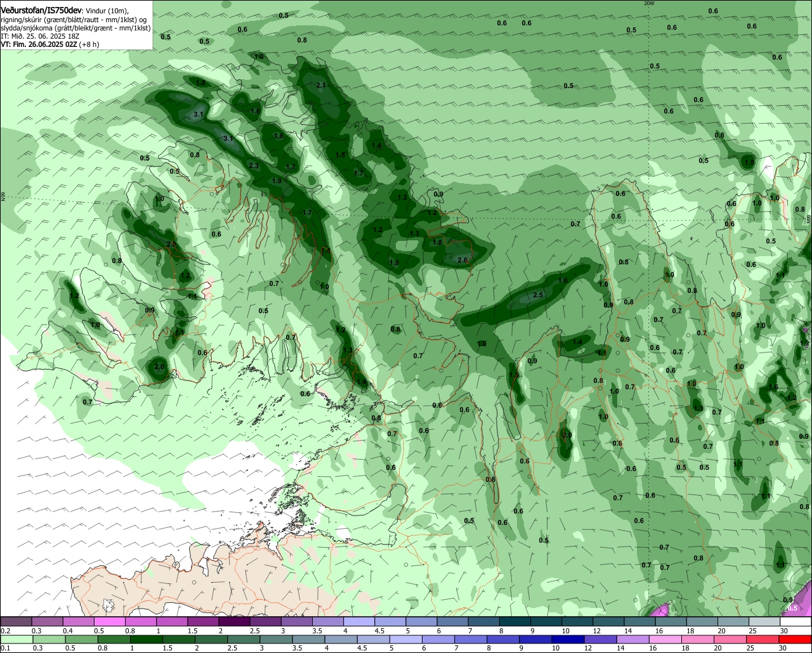Click the 2.5 value inside the map rain band
The height and width of the screenshot is (653, 812).
tap(538, 295)
